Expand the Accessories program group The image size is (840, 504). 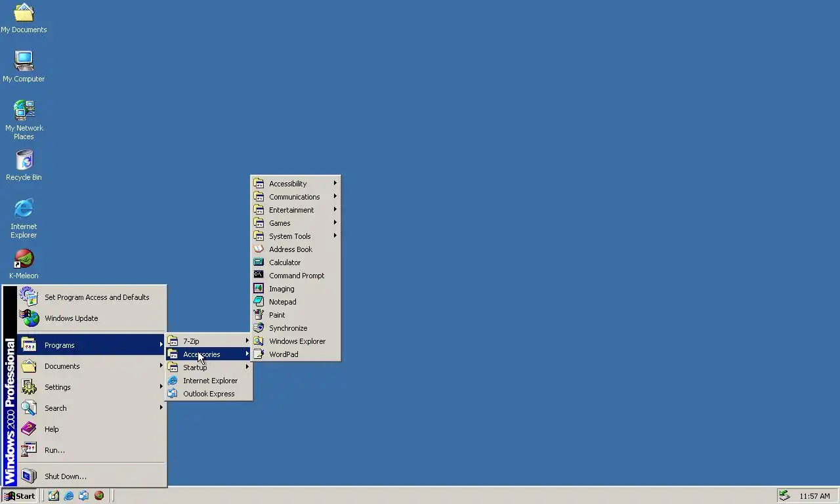click(x=209, y=354)
